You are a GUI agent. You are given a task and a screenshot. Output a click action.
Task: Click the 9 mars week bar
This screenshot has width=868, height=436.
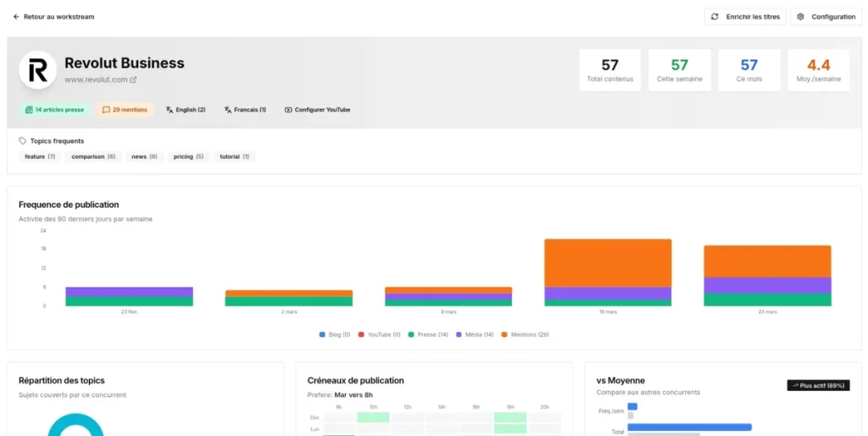[x=448, y=296]
